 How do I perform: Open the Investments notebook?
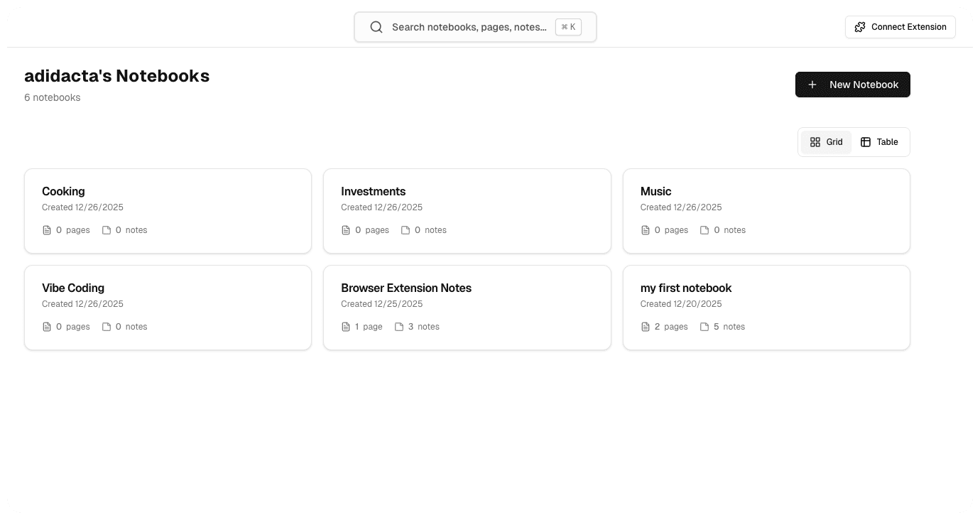(x=467, y=210)
